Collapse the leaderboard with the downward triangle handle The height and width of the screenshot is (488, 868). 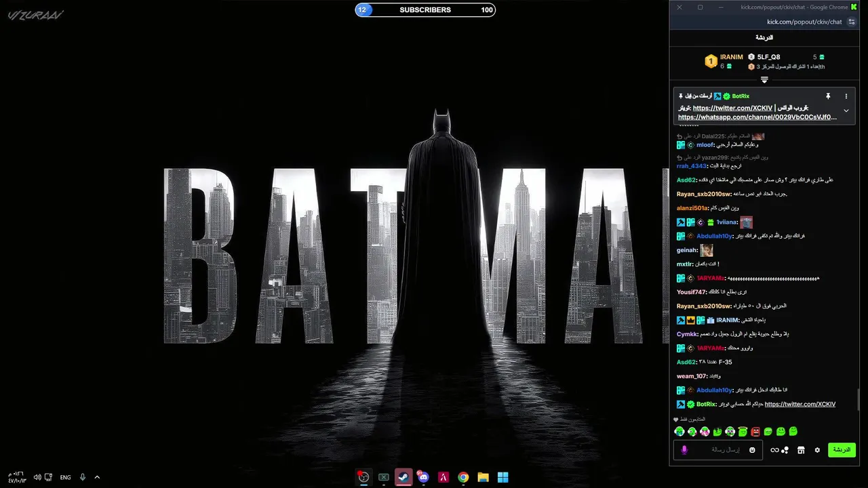point(764,79)
